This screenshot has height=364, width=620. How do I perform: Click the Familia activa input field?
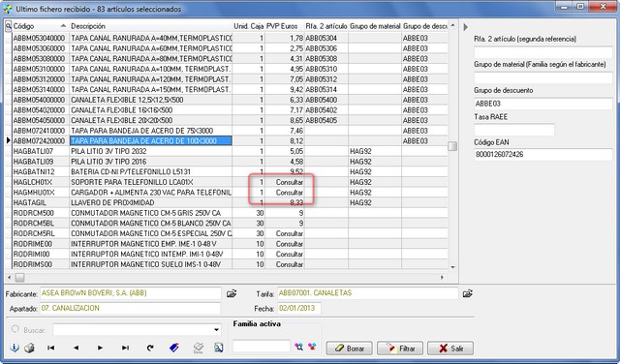pos(262,347)
